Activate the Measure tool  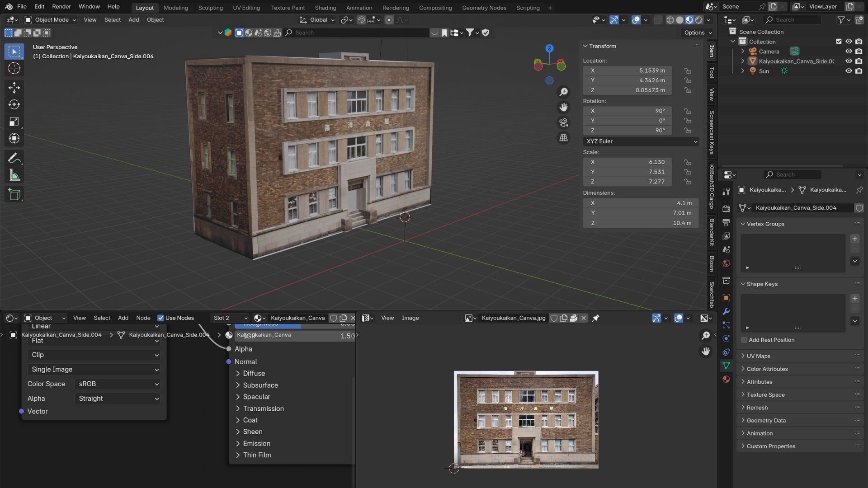click(14, 175)
